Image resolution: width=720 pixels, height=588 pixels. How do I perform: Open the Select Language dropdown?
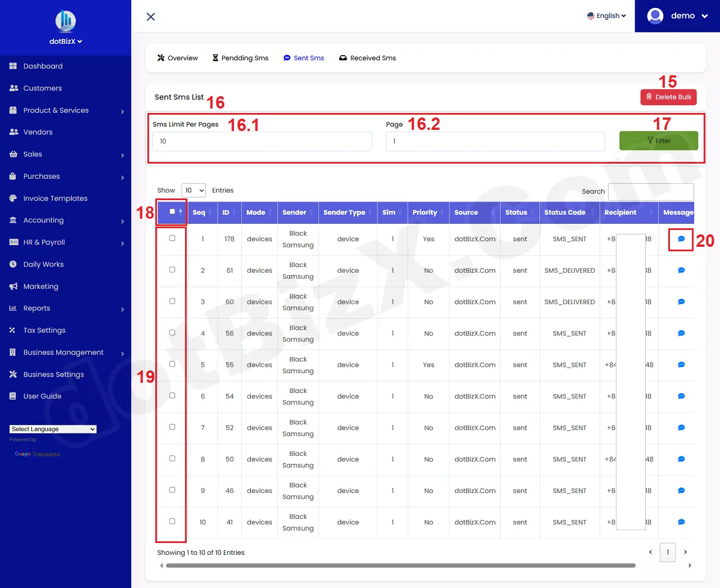point(52,429)
